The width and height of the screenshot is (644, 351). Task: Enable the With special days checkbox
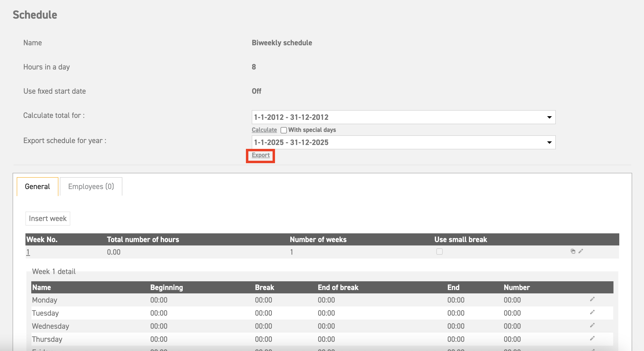(x=283, y=130)
